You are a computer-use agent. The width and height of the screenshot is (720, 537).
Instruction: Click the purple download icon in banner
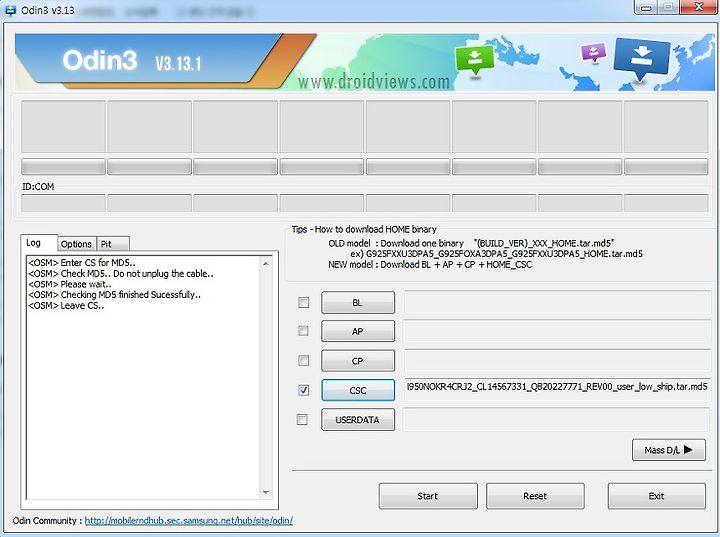[593, 52]
